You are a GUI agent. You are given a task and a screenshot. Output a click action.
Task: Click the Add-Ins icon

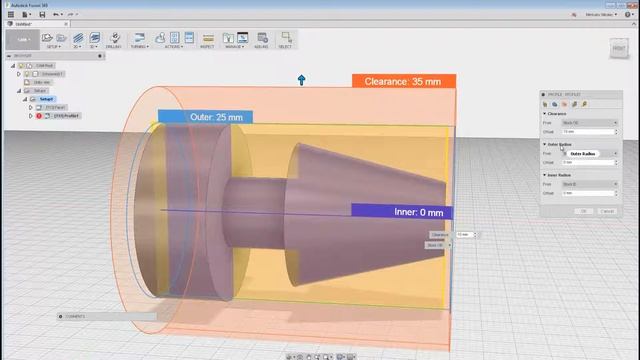point(262,38)
